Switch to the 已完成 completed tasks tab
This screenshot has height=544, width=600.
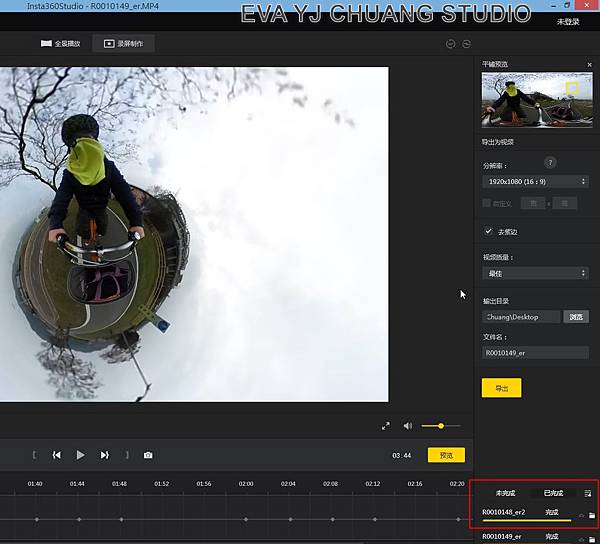pyautogui.click(x=553, y=493)
